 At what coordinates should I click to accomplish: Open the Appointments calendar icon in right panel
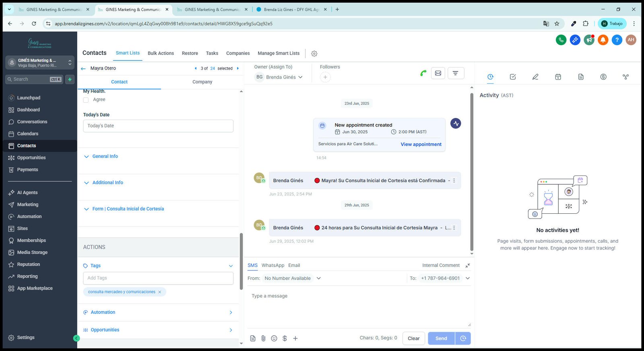[x=558, y=77]
